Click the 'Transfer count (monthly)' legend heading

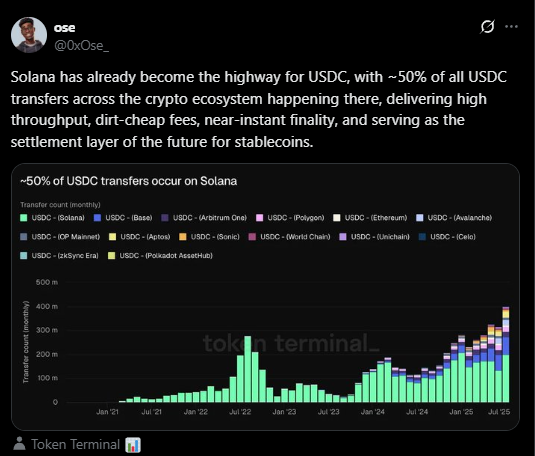[60, 205]
